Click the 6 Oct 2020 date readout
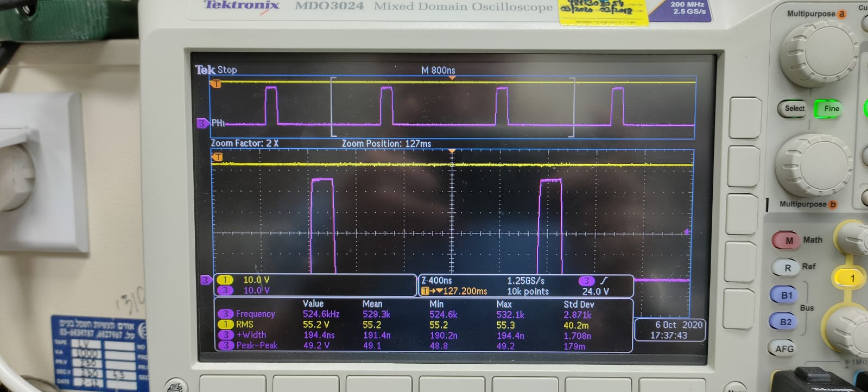 679,325
